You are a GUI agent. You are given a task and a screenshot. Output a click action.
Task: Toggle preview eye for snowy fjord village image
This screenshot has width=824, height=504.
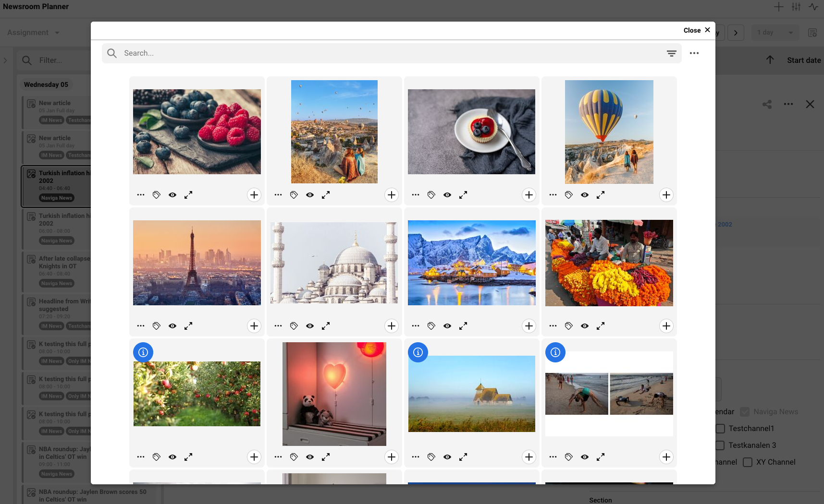[447, 326]
